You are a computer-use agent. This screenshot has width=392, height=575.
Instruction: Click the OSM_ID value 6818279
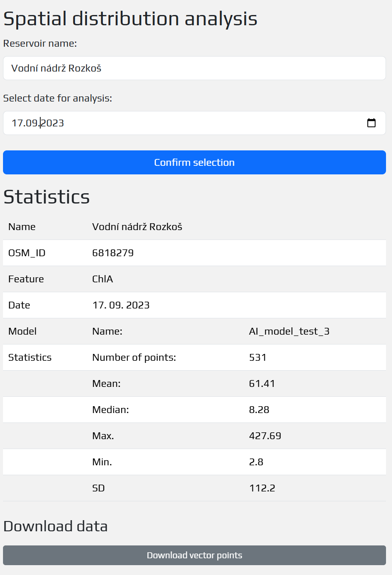pyautogui.click(x=113, y=253)
